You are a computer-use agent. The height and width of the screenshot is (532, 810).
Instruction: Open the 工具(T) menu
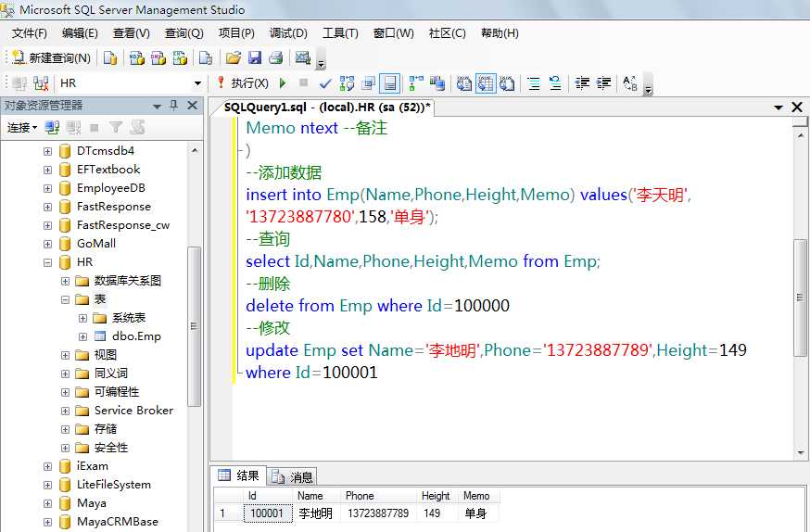(x=340, y=33)
